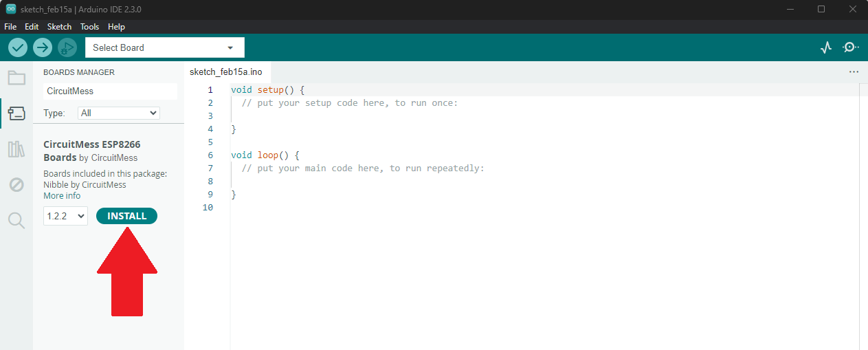The width and height of the screenshot is (868, 350).
Task: Click the Upload arrow button
Action: click(x=43, y=47)
